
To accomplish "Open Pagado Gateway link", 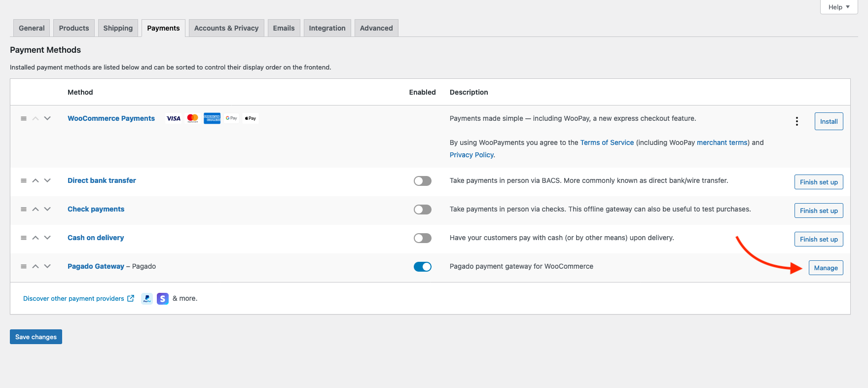I will click(96, 266).
